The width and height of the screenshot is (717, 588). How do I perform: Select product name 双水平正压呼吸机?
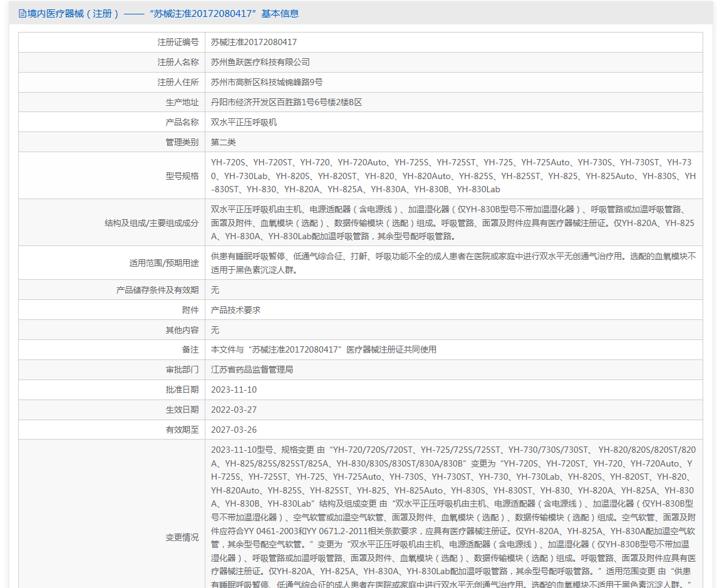point(244,122)
